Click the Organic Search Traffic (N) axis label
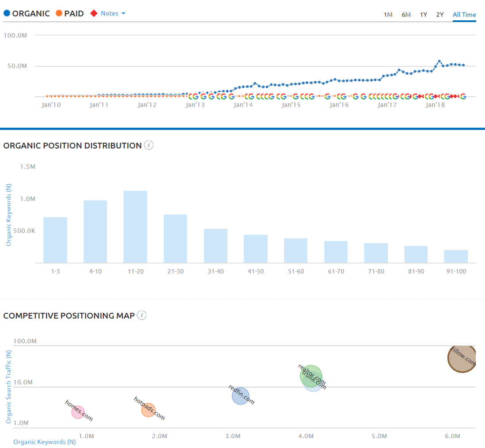This screenshot has width=485, height=448. (x=9, y=387)
